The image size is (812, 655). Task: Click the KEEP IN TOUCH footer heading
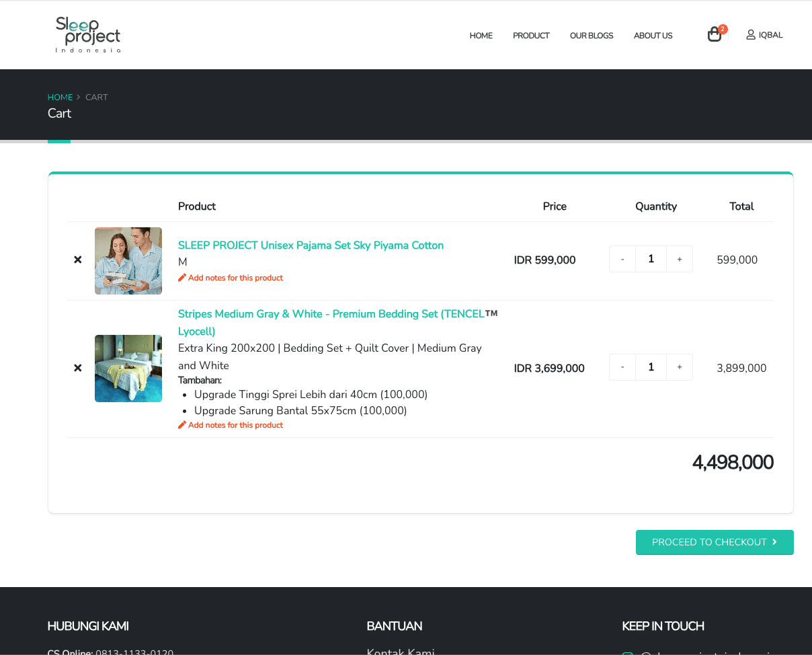coord(663,626)
